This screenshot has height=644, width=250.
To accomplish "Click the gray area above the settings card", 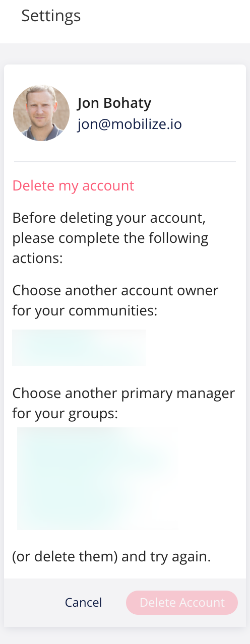I will point(125,53).
